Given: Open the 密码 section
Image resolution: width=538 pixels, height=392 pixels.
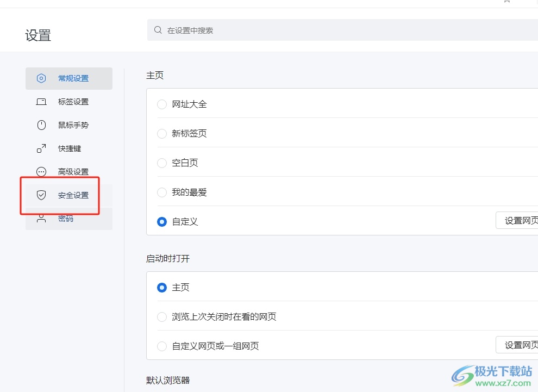Looking at the screenshot, I should click(x=69, y=219).
